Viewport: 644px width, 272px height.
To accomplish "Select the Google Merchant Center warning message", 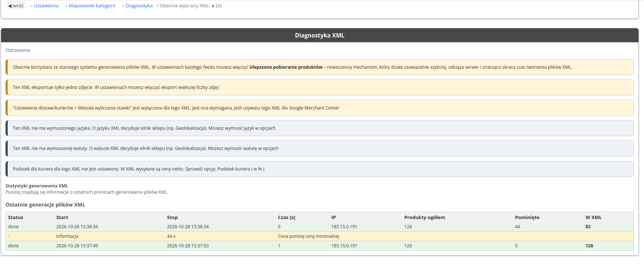I will pos(320,108).
